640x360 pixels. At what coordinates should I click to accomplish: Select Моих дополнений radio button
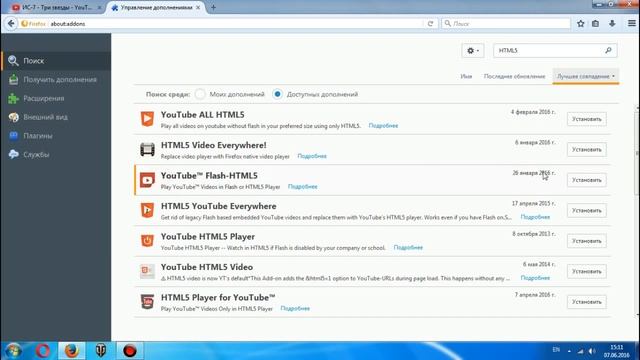pyautogui.click(x=200, y=94)
